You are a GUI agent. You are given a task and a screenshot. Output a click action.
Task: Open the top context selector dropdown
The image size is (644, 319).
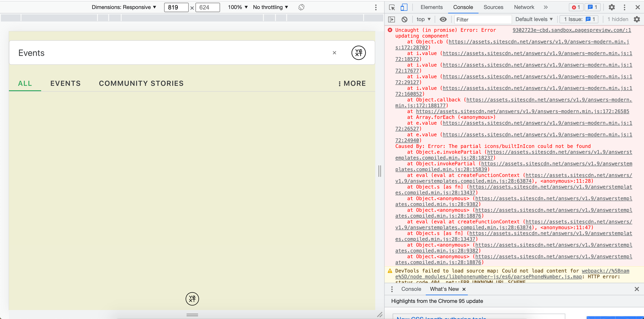(423, 19)
